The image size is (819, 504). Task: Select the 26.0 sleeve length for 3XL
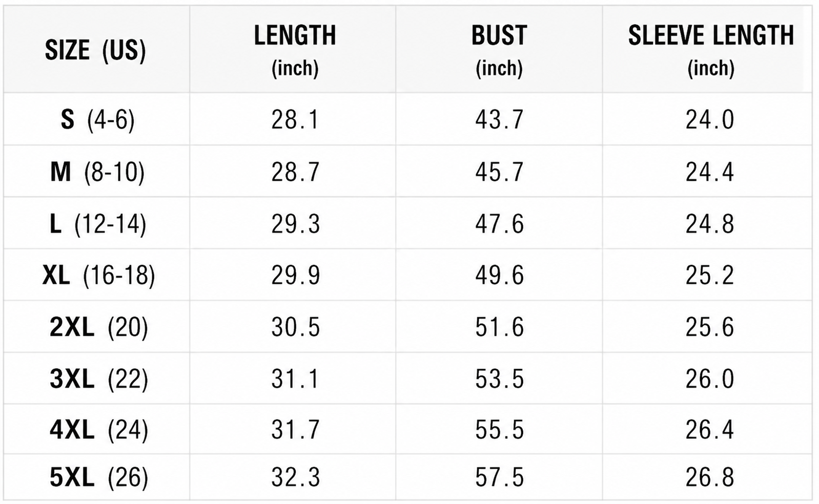tap(710, 379)
